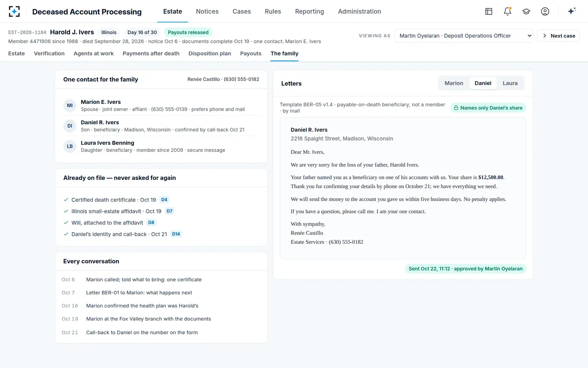Click Sent Oct 22 approval badge
Viewport: 588px width, 368px height.
click(465, 269)
